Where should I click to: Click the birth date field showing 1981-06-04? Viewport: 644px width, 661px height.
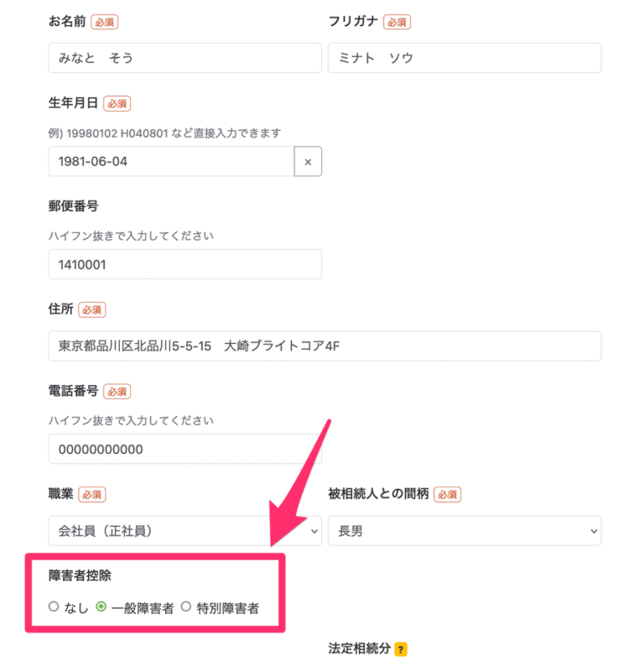(x=171, y=162)
